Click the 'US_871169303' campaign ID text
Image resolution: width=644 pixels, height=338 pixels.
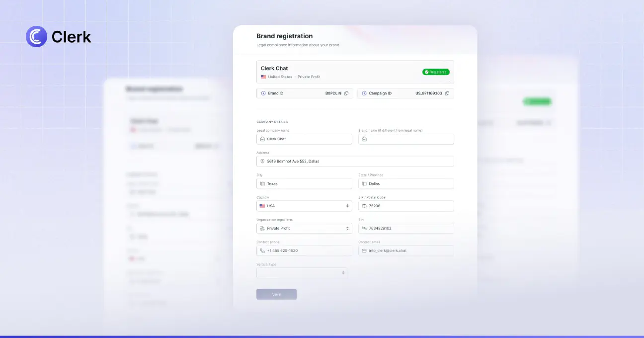click(x=429, y=93)
